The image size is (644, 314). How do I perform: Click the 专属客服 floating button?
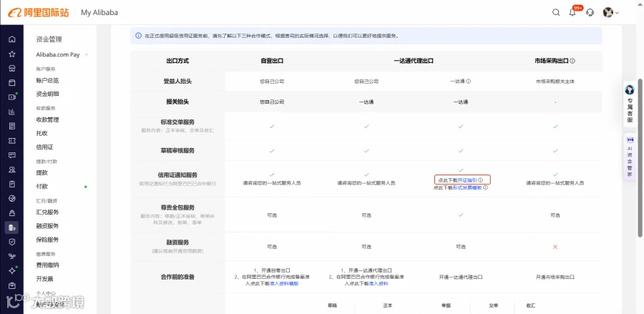click(630, 104)
